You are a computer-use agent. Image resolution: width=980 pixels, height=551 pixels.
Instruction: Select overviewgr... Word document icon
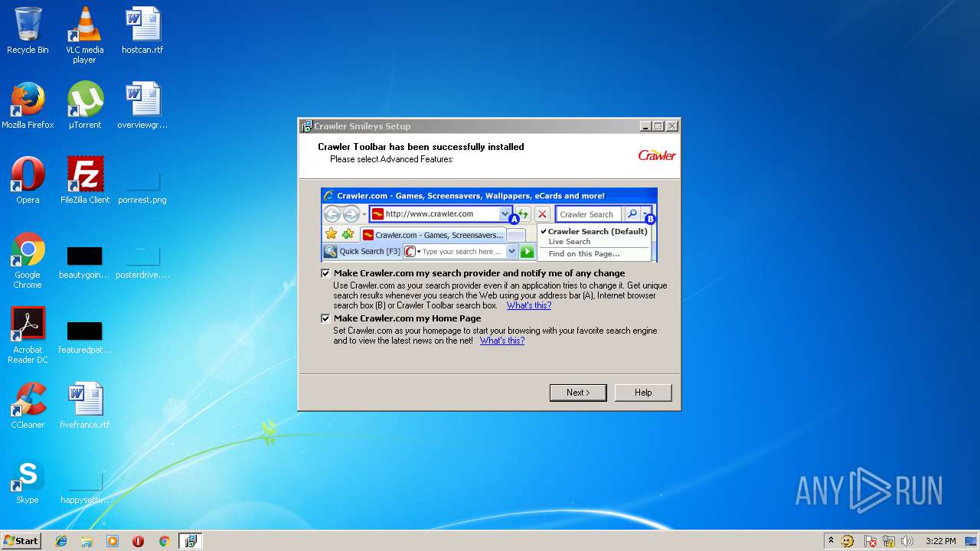tap(142, 106)
